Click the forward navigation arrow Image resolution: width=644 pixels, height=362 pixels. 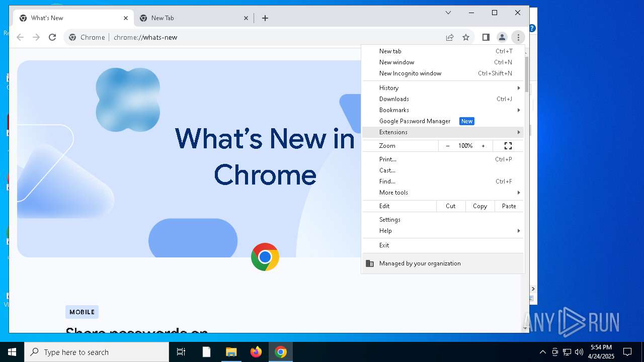point(36,37)
